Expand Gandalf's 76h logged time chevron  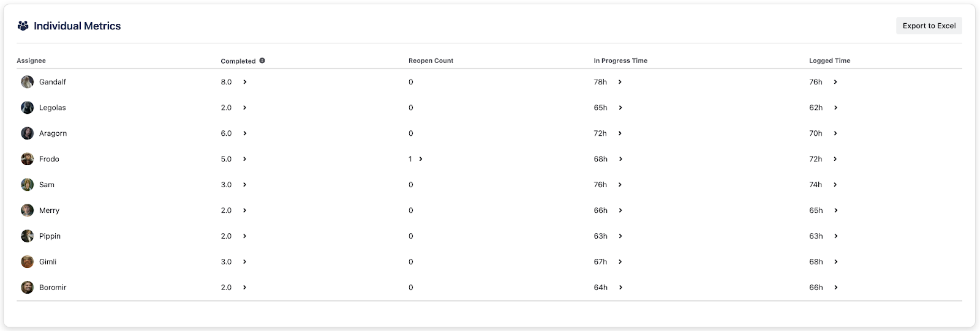[x=835, y=82]
